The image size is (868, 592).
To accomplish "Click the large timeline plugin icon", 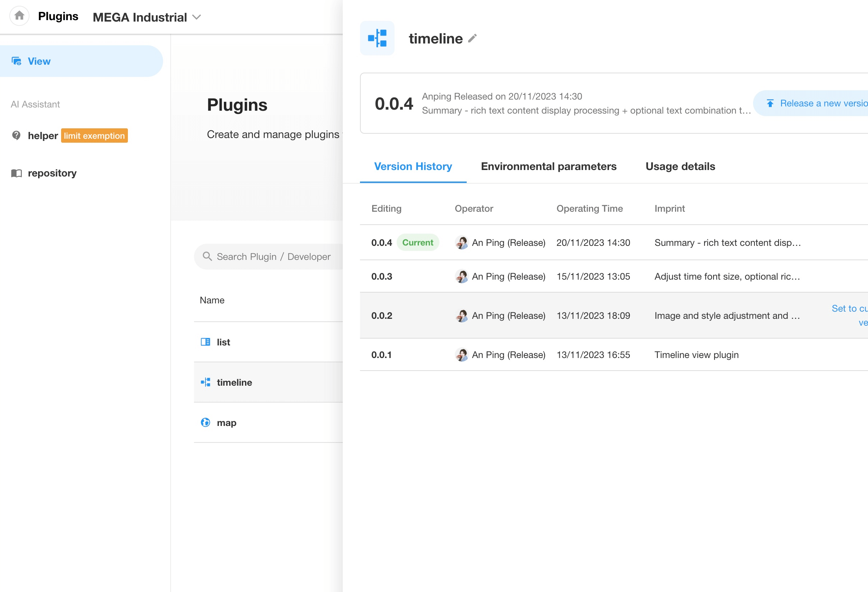I will (x=377, y=38).
